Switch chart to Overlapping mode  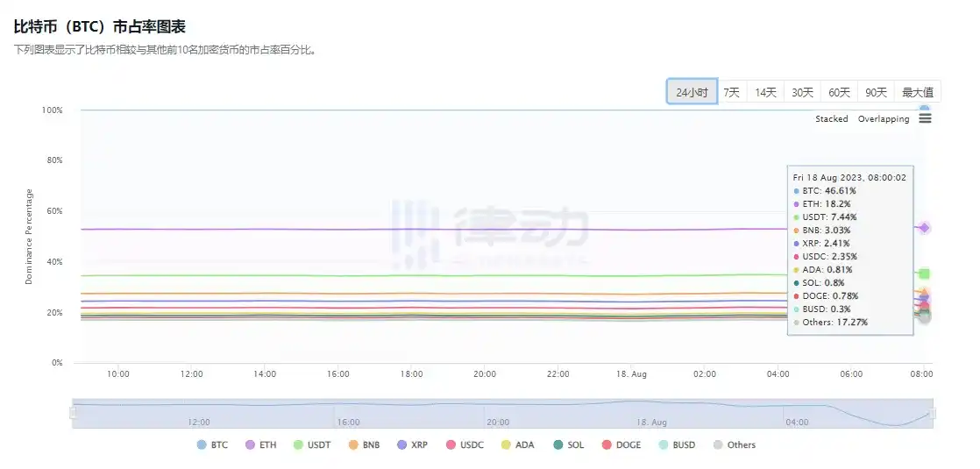click(x=883, y=119)
